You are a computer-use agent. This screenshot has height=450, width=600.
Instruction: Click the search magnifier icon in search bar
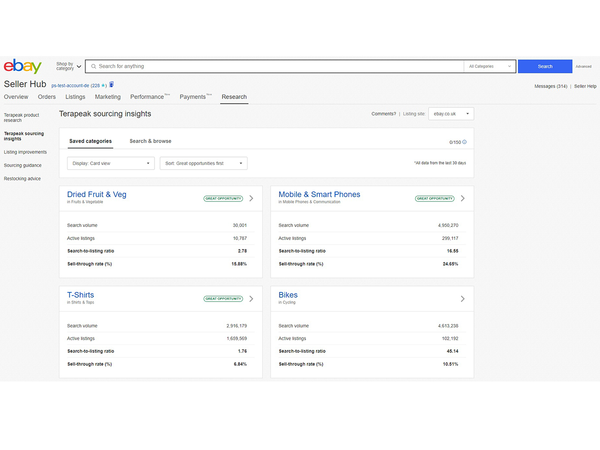(93, 66)
